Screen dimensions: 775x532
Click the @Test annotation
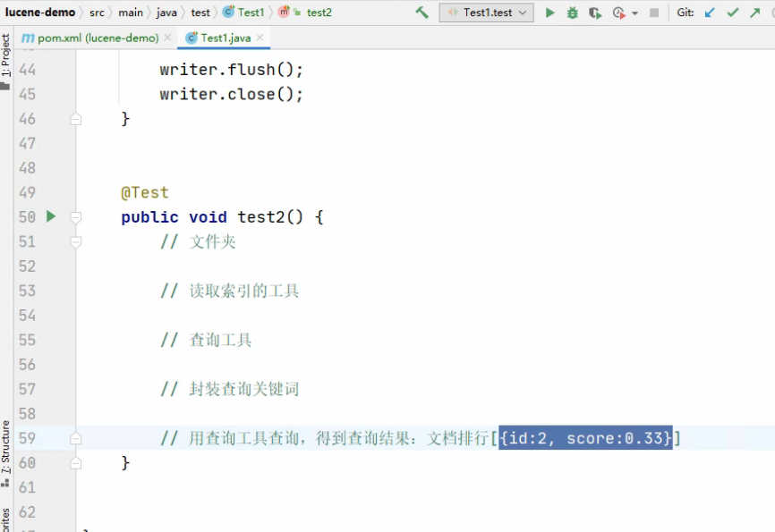pyautogui.click(x=145, y=192)
